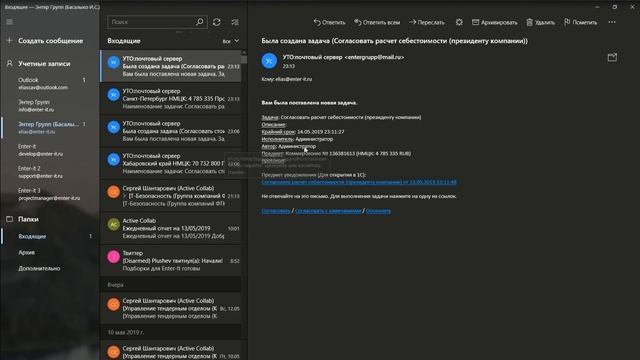Reply to the message with Ответить

329,22
